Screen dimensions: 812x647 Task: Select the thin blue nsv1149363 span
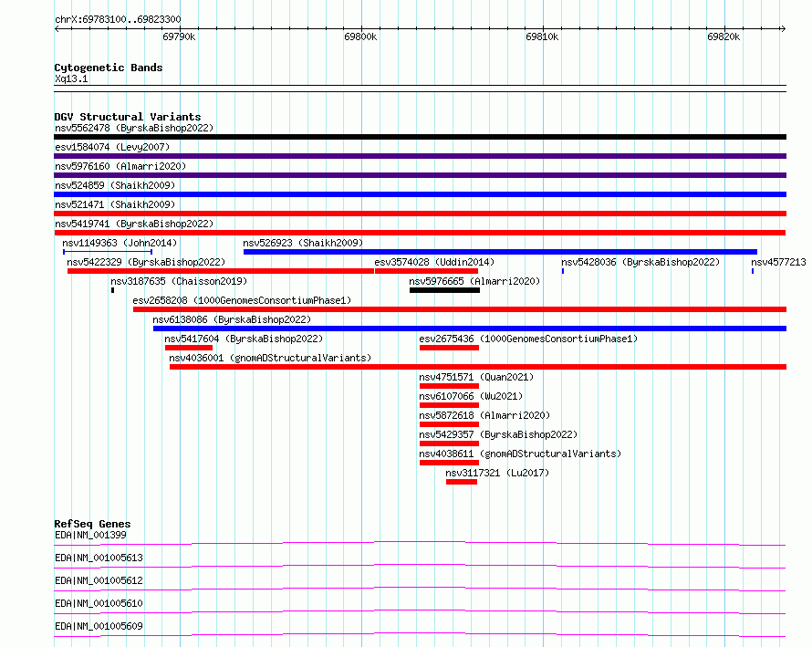[108, 252]
